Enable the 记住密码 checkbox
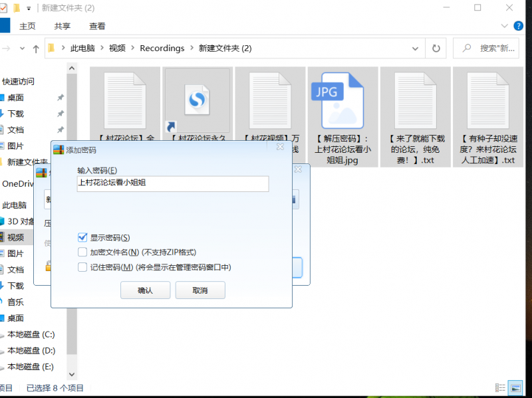Screen dimensions: 532x398 coord(82,267)
